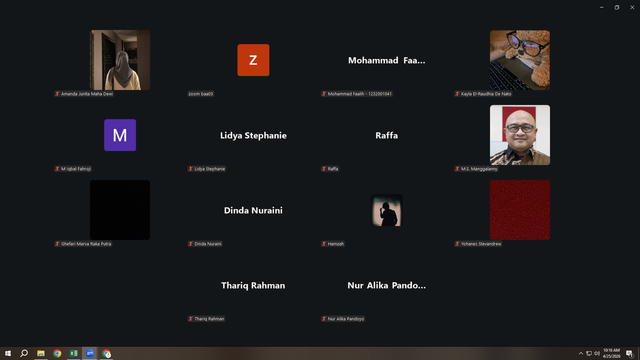Screen dimensions: 640x360
Task: Select Kayla El-Raudhia De Nato teddy bear picture
Action: pyautogui.click(x=520, y=60)
